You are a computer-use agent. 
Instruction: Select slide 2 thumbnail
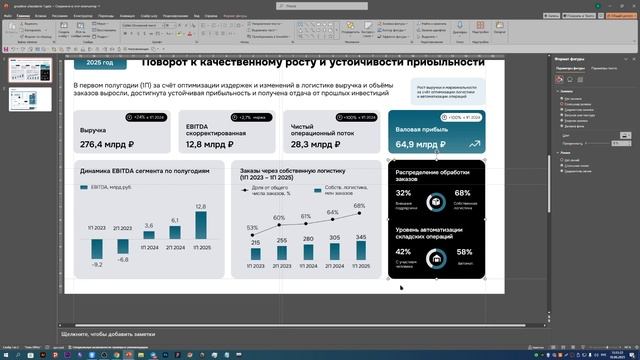(30, 99)
